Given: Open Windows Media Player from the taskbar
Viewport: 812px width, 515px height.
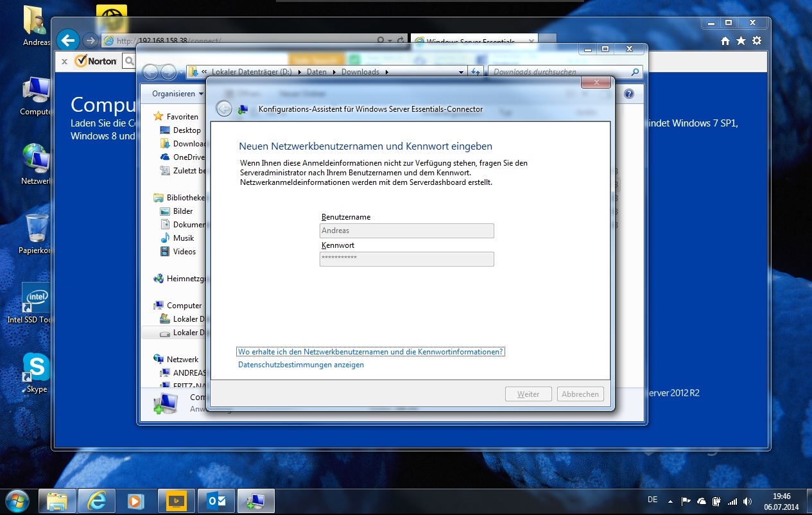Looking at the screenshot, I should pyautogui.click(x=136, y=500).
